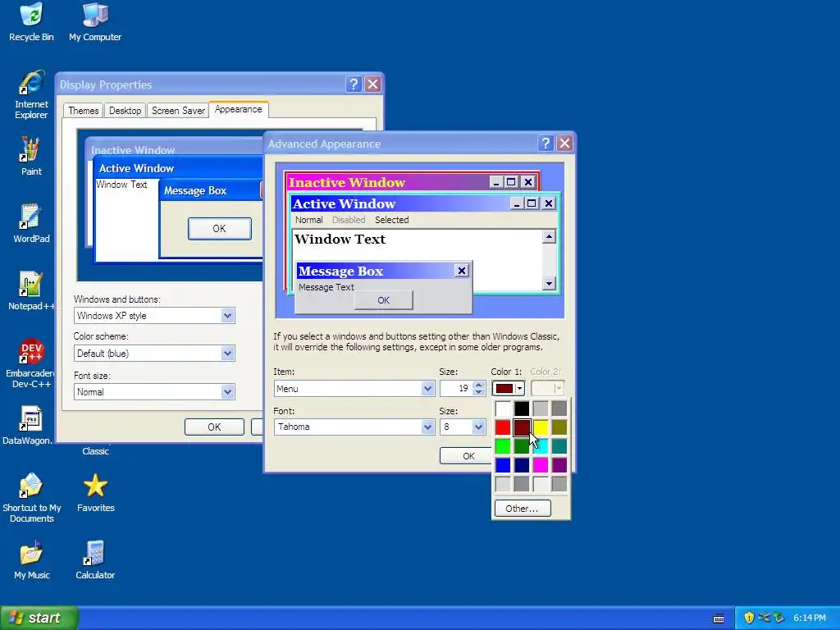Click the OK button in preview Message Box
The height and width of the screenshot is (630, 840).
click(384, 300)
